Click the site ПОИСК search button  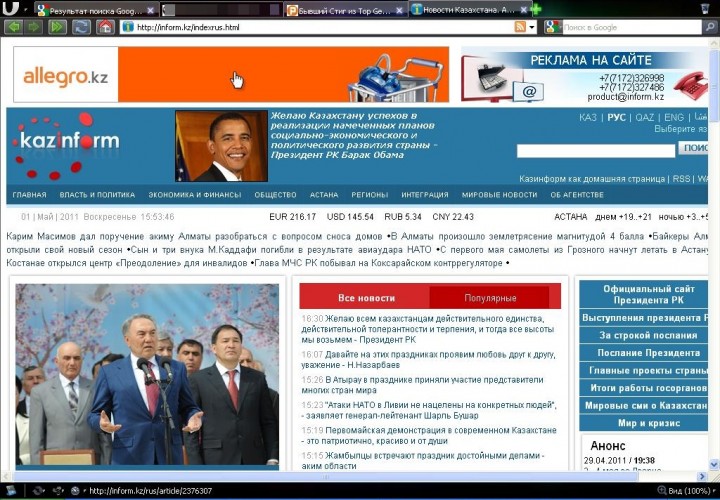click(x=693, y=148)
